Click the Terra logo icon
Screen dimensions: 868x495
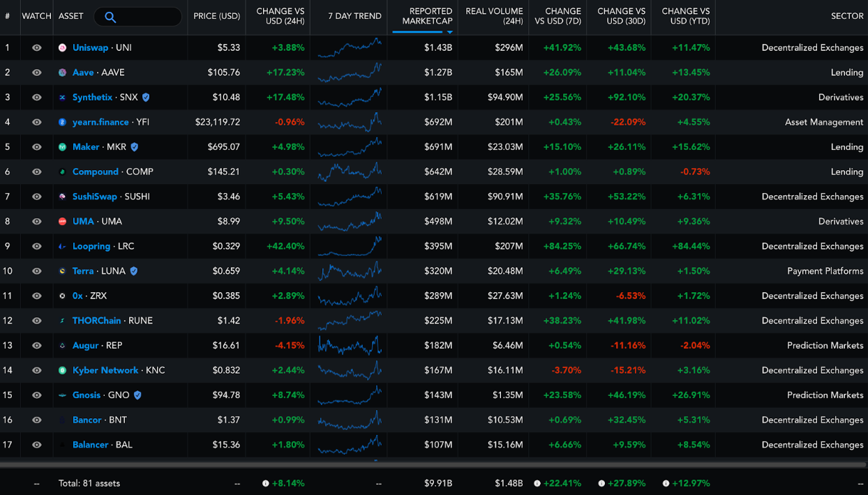[x=62, y=271]
